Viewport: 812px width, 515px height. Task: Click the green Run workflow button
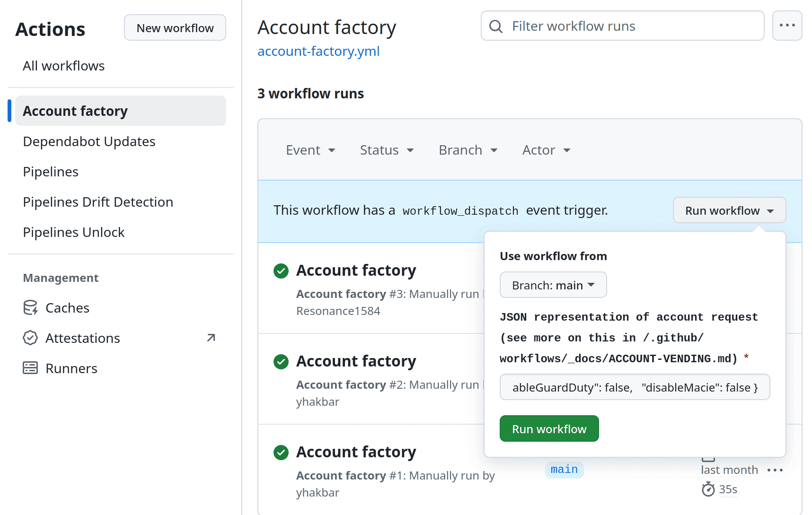click(x=549, y=429)
